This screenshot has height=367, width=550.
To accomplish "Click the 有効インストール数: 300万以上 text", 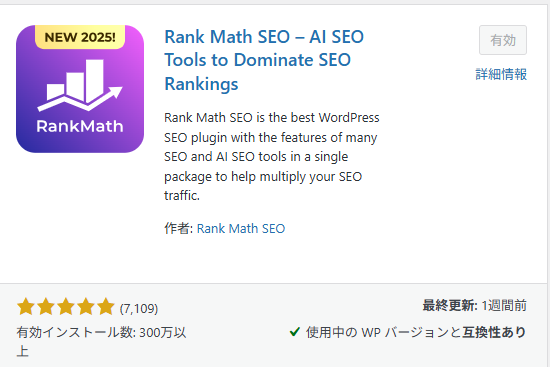I will coord(101,341).
